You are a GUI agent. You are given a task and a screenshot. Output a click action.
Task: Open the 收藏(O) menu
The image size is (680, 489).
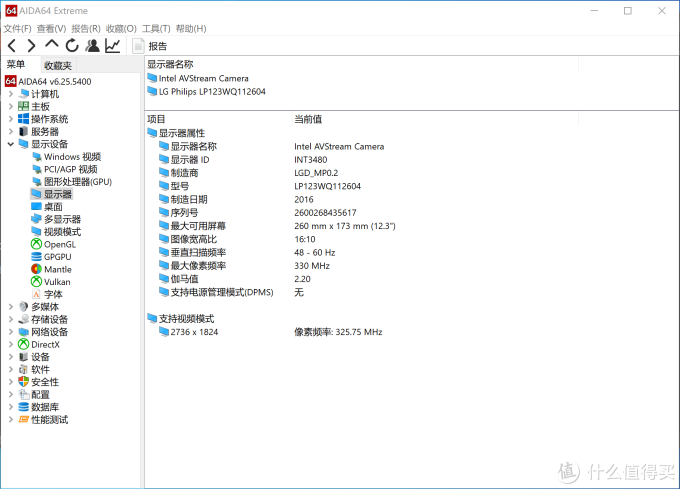(x=121, y=29)
